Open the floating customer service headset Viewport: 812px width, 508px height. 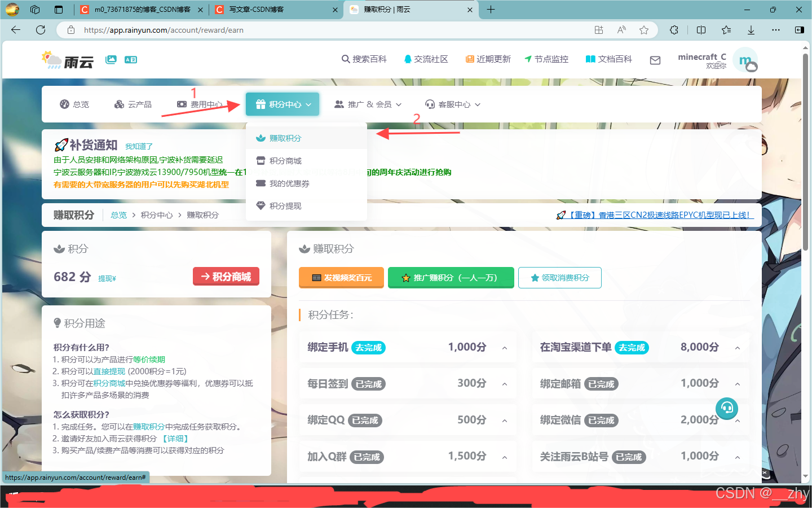click(x=727, y=408)
